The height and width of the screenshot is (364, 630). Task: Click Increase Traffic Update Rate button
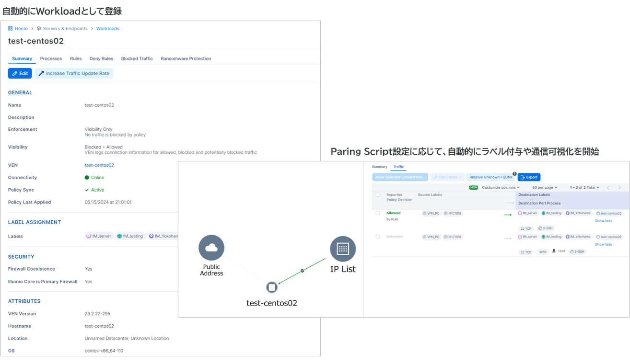tap(74, 73)
